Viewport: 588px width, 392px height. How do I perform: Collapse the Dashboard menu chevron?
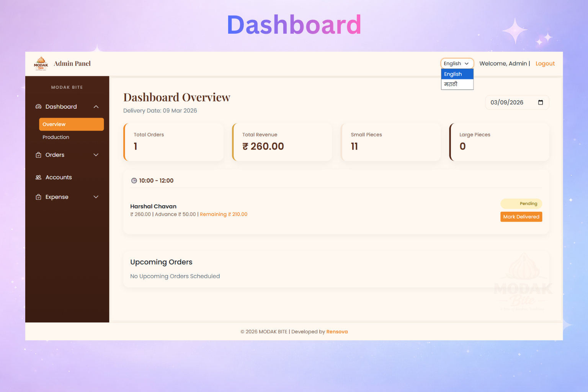coord(96,107)
